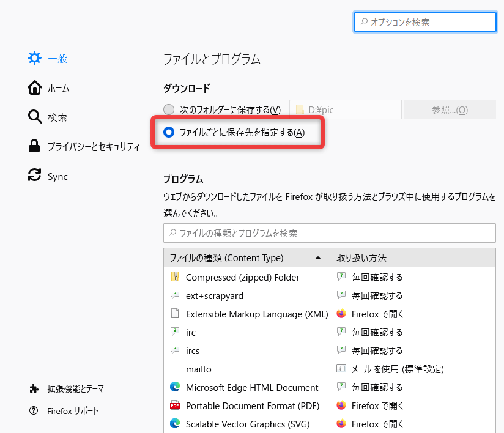Click the magnifier icon beside 検索
Viewport: 504px width, 433px height.
pos(35,117)
